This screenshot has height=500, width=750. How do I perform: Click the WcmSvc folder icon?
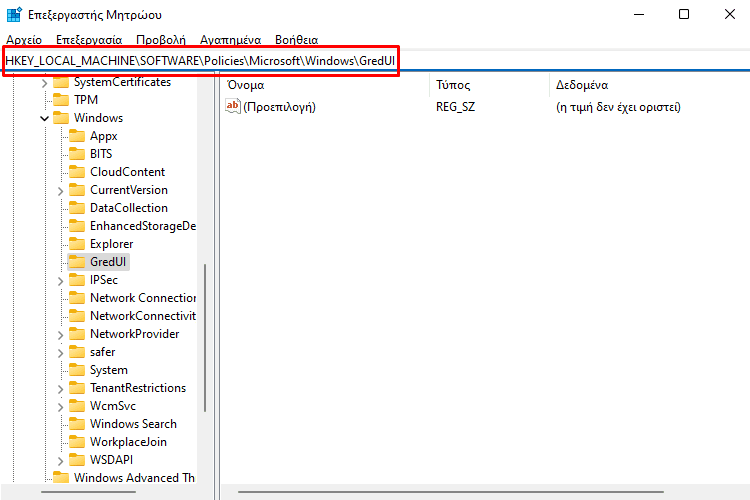point(77,407)
